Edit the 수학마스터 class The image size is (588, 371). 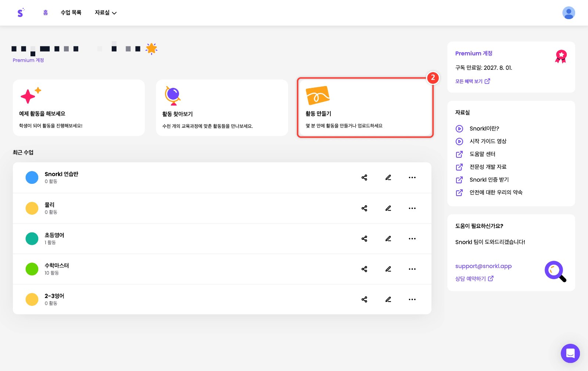388,269
